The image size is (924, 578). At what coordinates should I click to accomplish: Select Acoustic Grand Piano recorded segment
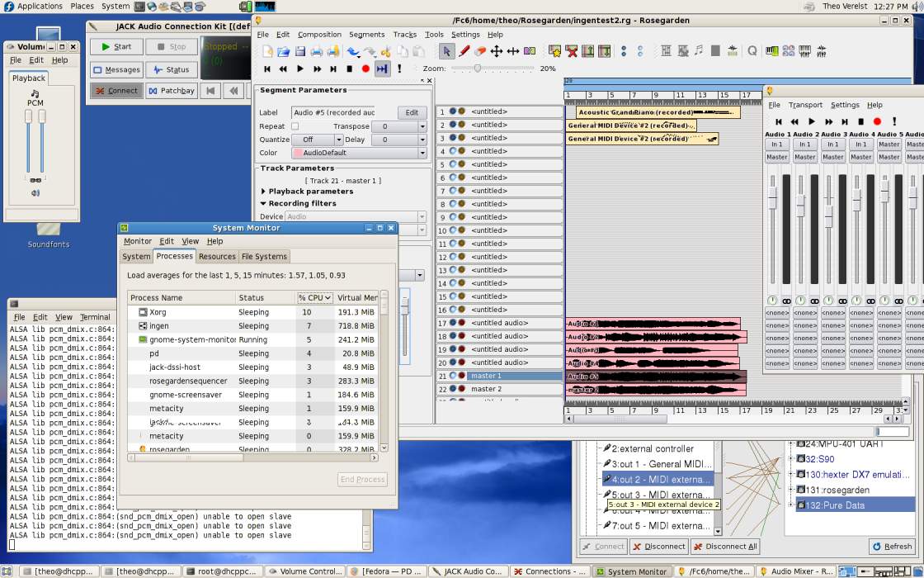click(x=658, y=112)
